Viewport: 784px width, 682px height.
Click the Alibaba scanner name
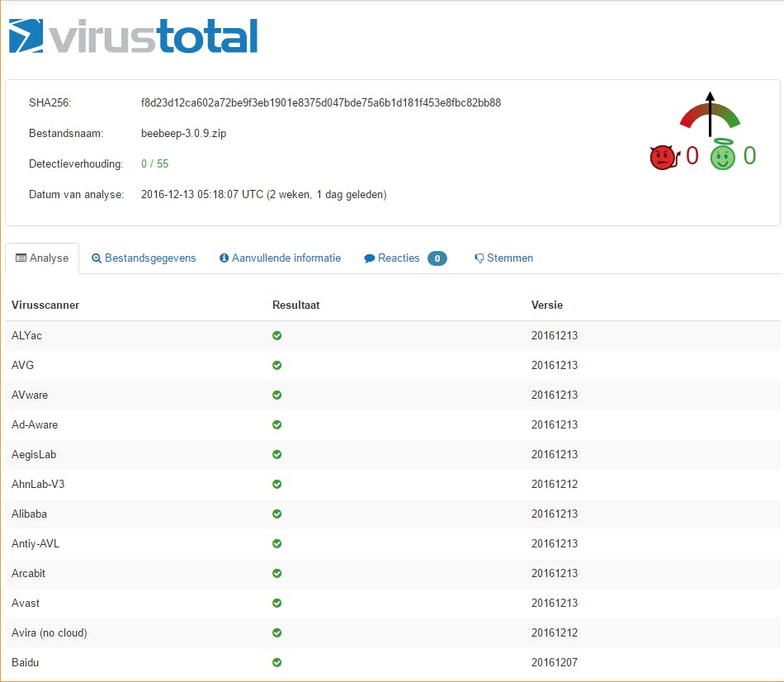[29, 514]
